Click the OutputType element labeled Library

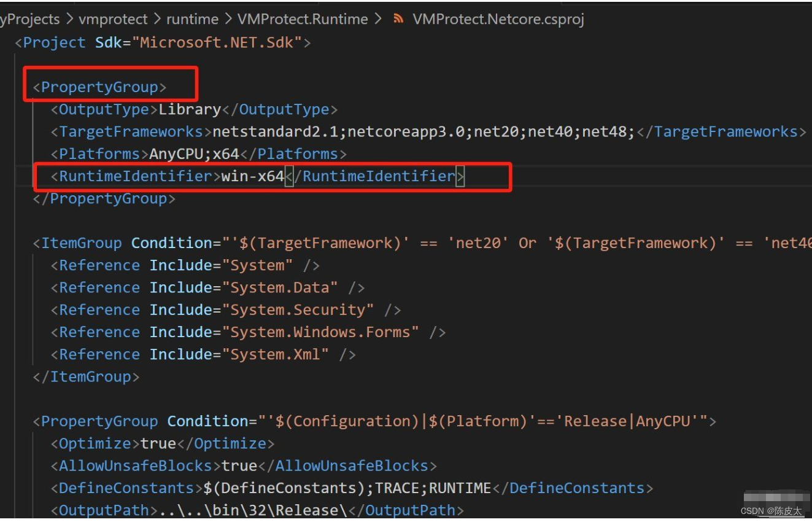coord(190,109)
